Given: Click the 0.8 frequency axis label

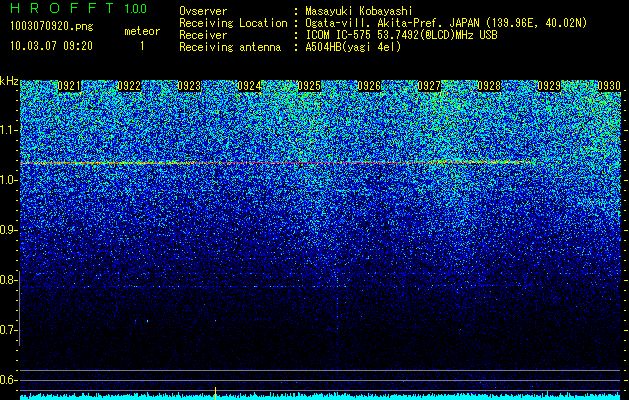Looking at the screenshot, I should point(7,280).
